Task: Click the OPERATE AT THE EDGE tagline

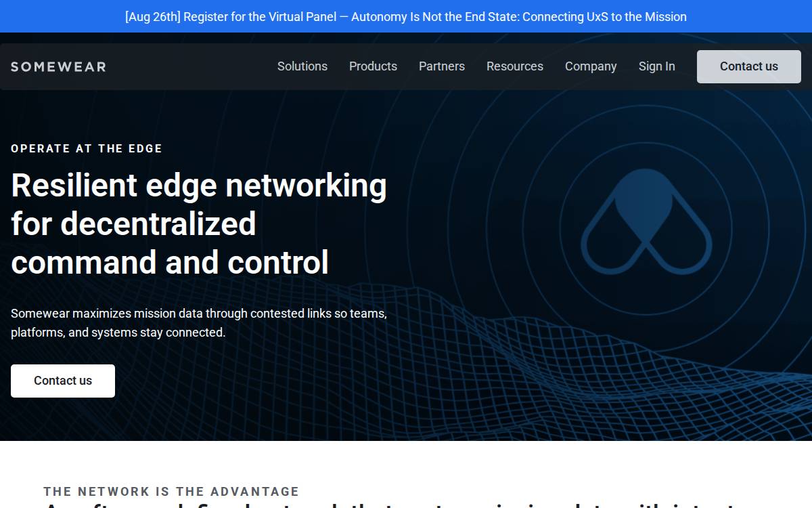Action: 87,148
